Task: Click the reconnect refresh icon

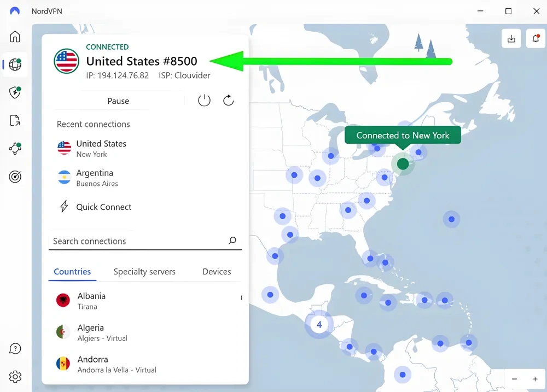Action: pos(228,101)
